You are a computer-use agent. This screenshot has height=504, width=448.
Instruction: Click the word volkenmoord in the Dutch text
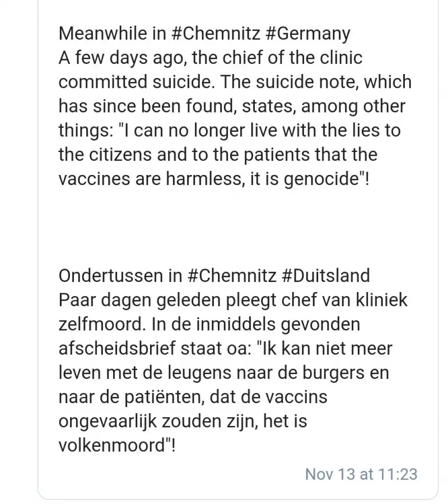pos(111,446)
